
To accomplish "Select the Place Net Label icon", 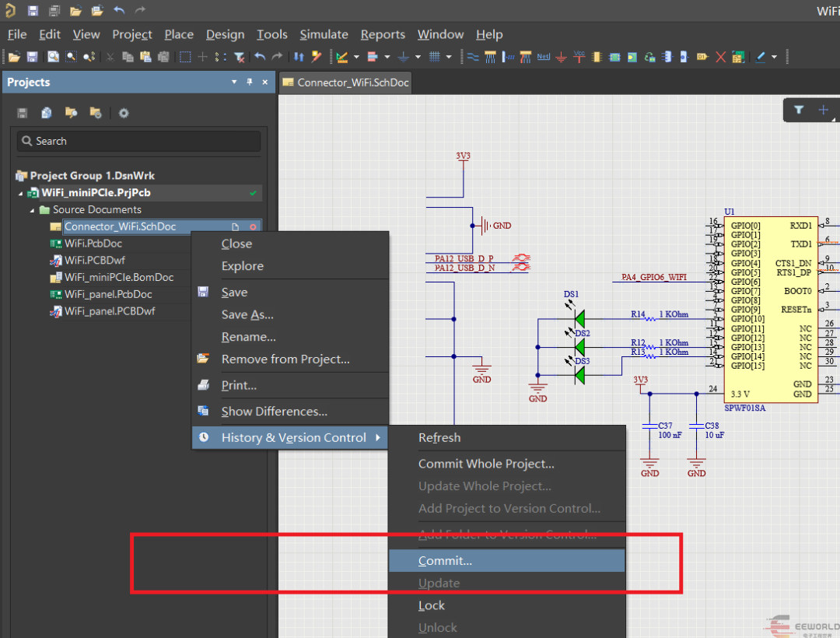I will point(544,57).
